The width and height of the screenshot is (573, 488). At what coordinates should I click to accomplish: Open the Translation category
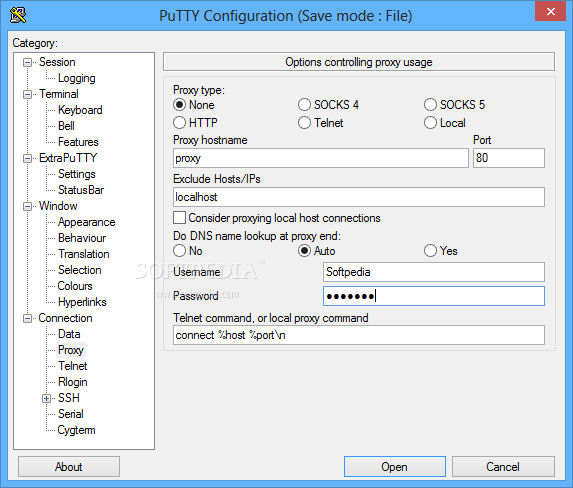[84, 254]
